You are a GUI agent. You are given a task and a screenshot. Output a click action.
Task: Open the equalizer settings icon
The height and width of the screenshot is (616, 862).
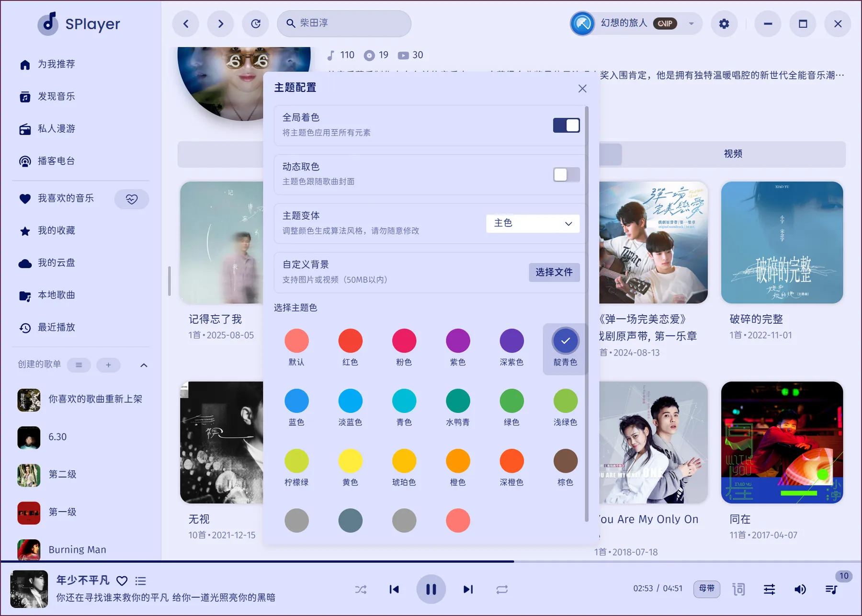point(769,589)
